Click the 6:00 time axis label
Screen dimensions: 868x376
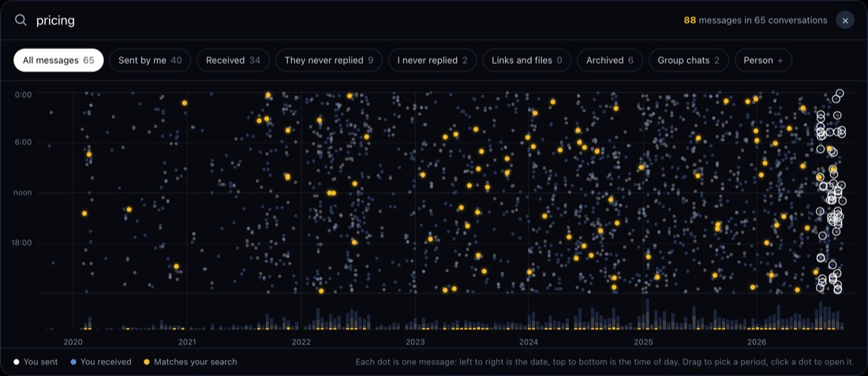tap(23, 142)
